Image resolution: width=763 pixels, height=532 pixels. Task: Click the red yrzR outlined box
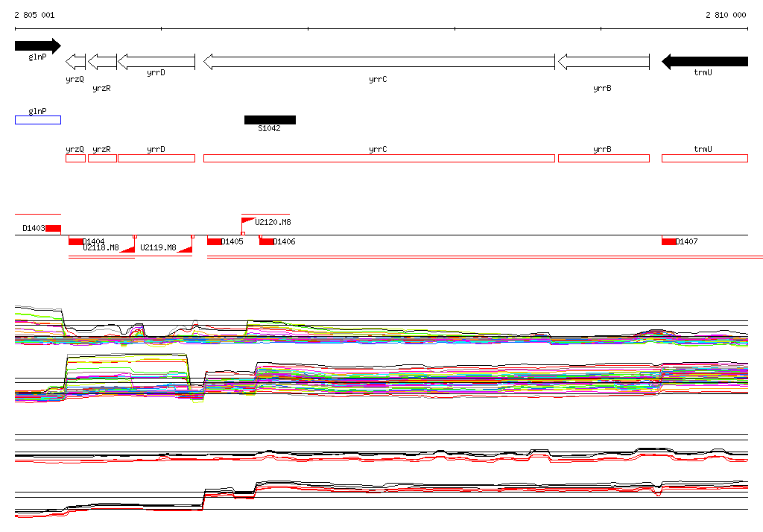(x=102, y=158)
